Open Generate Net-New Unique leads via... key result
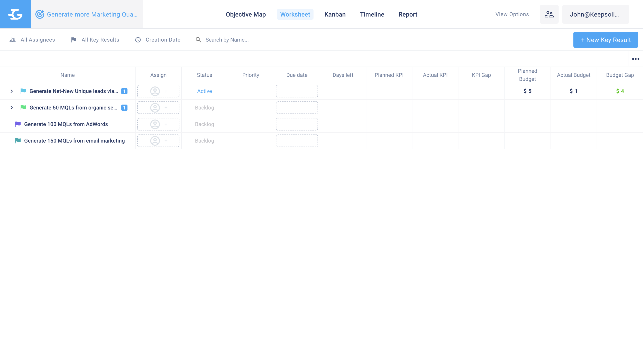 point(74,91)
